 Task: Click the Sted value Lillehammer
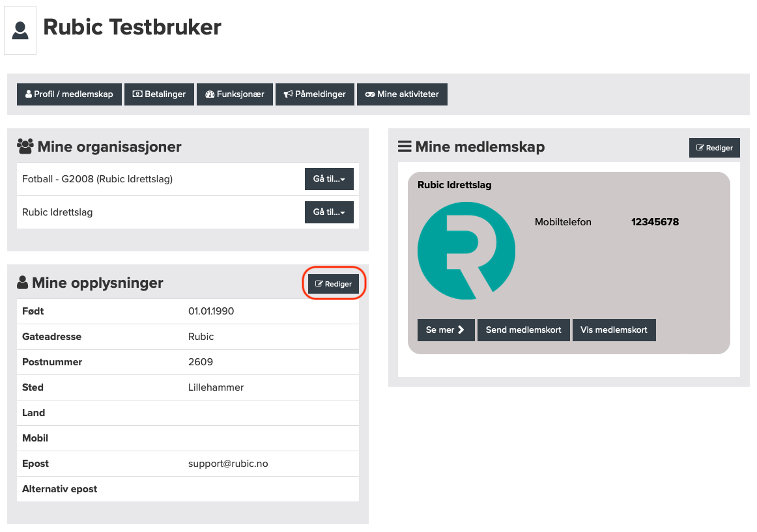(216, 387)
